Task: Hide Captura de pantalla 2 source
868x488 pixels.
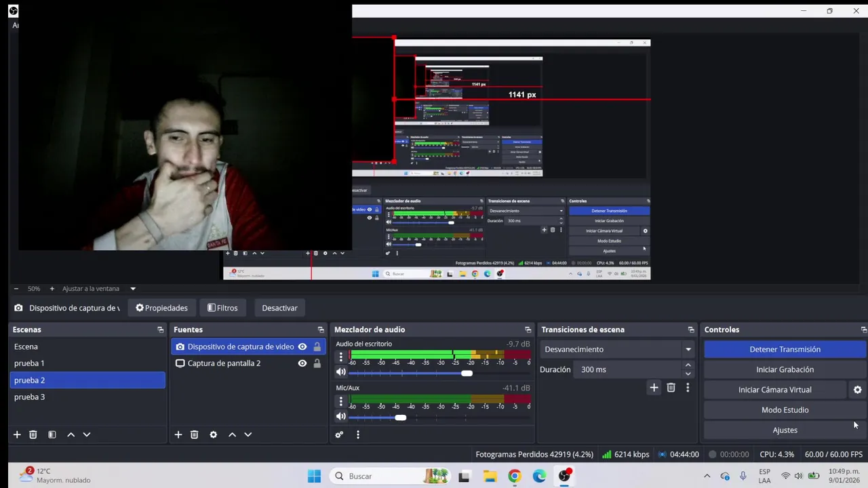Action: pos(302,363)
